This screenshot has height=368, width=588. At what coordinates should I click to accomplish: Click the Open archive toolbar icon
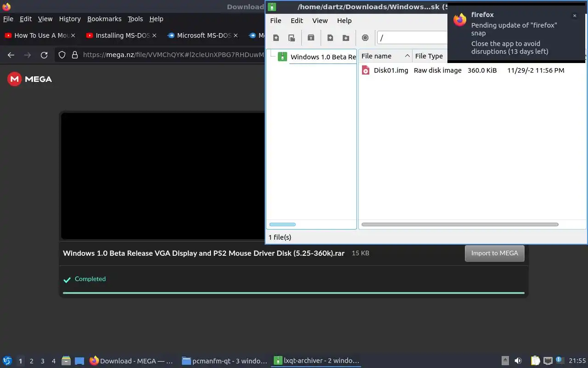point(292,38)
